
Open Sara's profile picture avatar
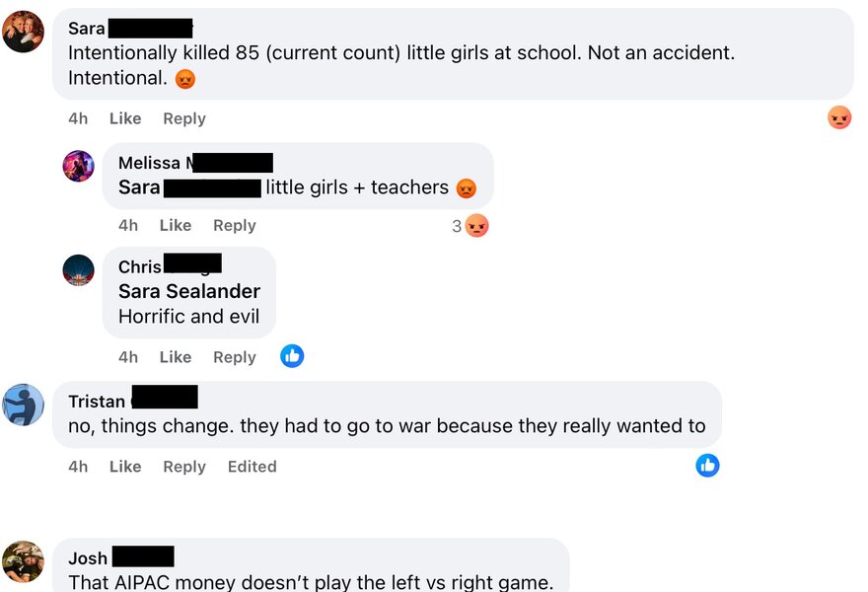pyautogui.click(x=24, y=32)
